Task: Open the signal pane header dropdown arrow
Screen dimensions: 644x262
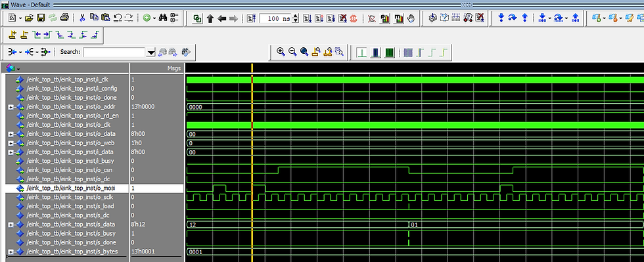Action: click(x=18, y=68)
